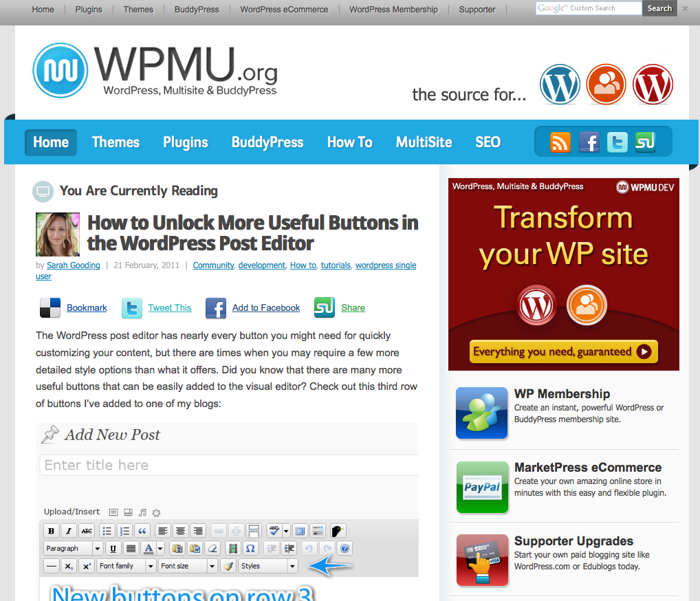The height and width of the screenshot is (601, 700).
Task: Toggle the blockquote button
Action: (x=142, y=531)
